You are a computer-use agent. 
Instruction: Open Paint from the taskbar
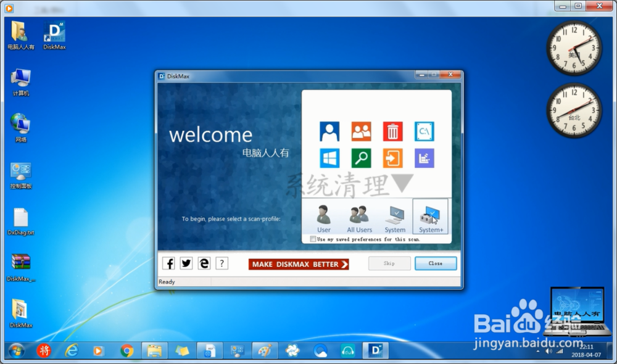click(265, 350)
